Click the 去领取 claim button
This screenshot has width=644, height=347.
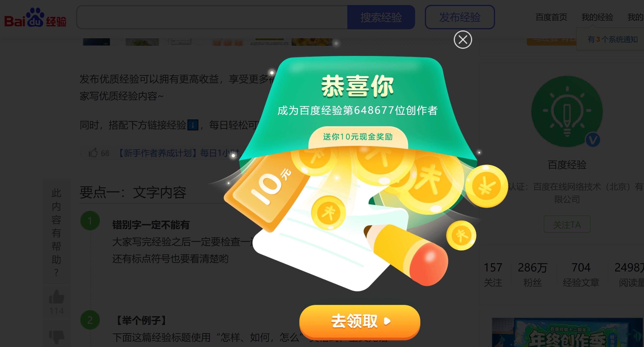pos(359,322)
